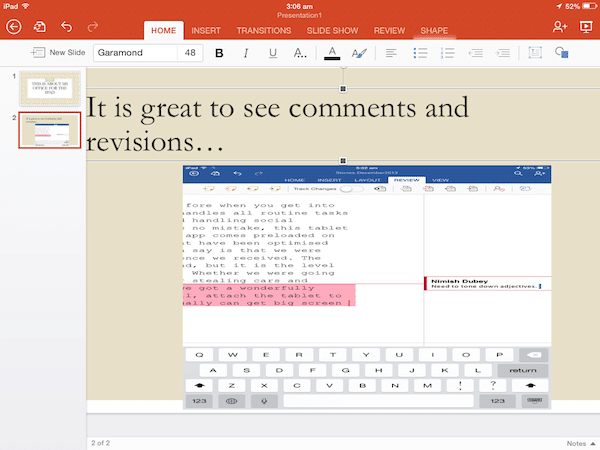Open the shapes insert icon
The height and width of the screenshot is (450, 600).
561,52
